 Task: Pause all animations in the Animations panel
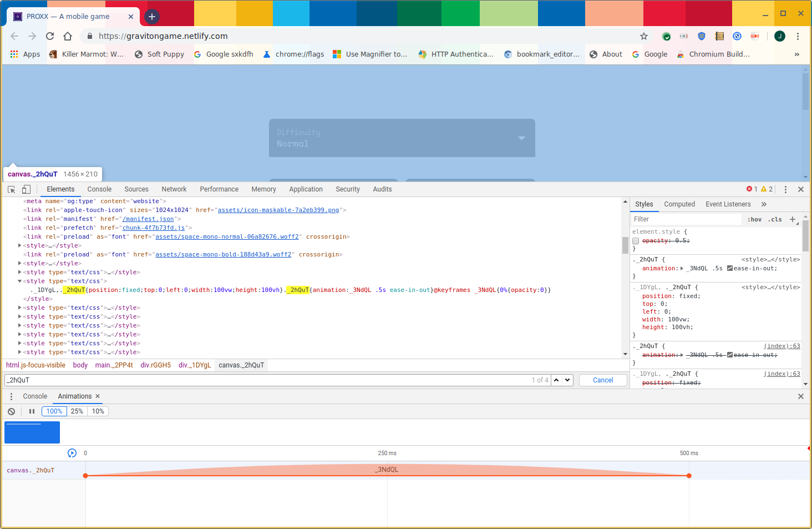[32, 411]
